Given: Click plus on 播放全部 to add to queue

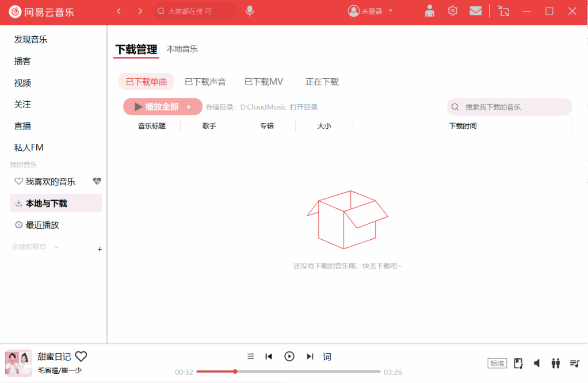Looking at the screenshot, I should pyautogui.click(x=189, y=107).
